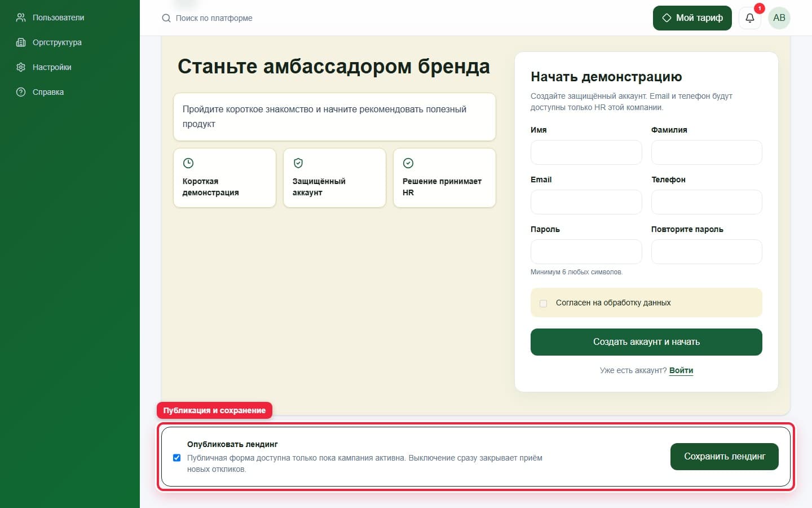Click the Справка question mark icon
812x508 pixels.
click(21, 92)
